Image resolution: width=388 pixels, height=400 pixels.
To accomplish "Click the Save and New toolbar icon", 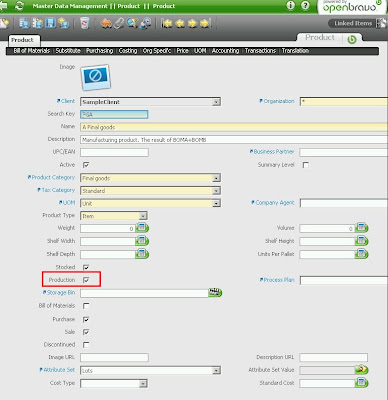I will point(37,23).
